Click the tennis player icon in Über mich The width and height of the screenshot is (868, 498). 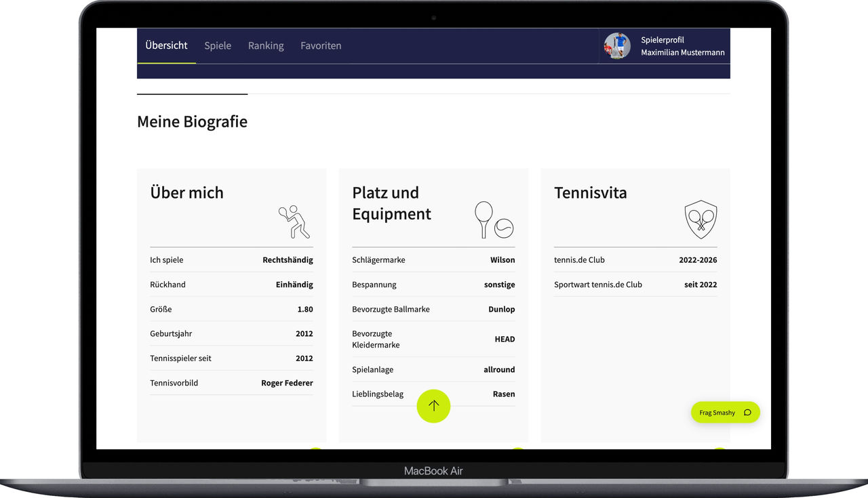(294, 222)
